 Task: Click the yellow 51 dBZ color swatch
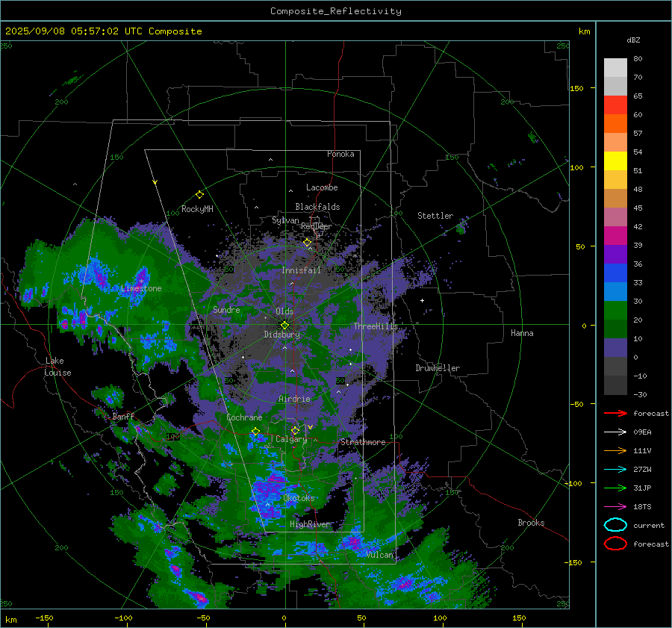615,161
